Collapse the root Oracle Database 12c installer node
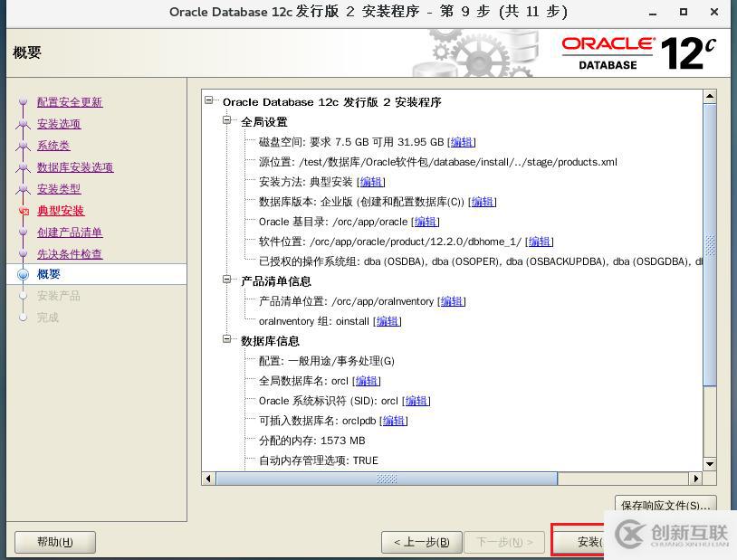The width and height of the screenshot is (737, 560). (x=209, y=100)
